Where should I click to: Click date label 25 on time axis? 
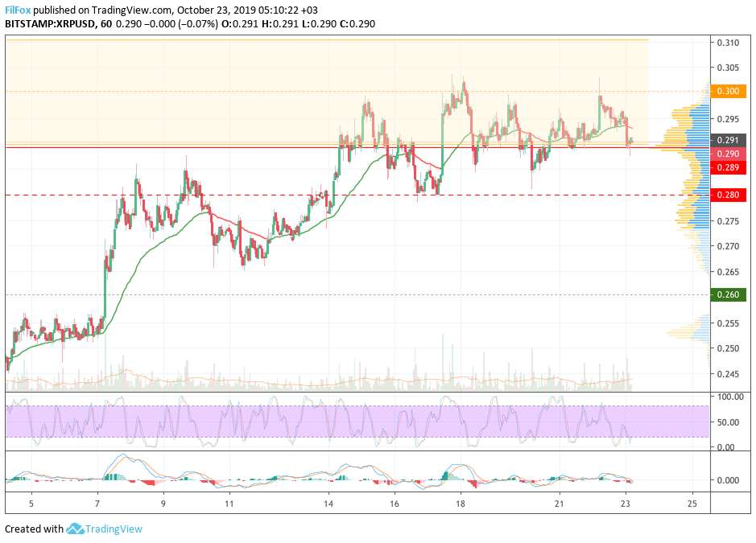(692, 504)
